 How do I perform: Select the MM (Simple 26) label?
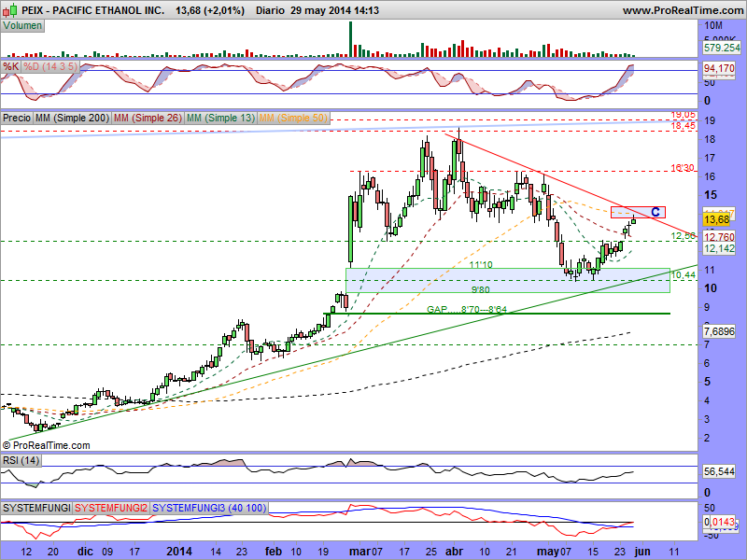click(x=148, y=118)
